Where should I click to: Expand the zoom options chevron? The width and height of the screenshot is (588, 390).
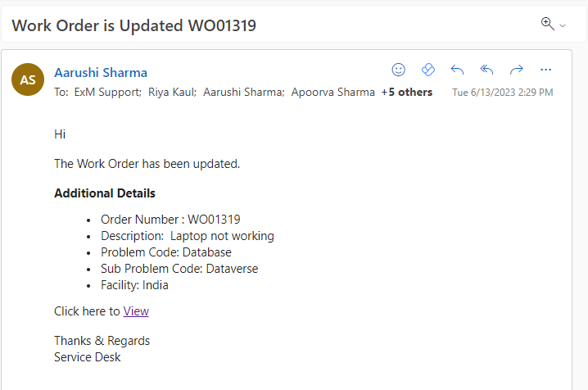coord(563,26)
